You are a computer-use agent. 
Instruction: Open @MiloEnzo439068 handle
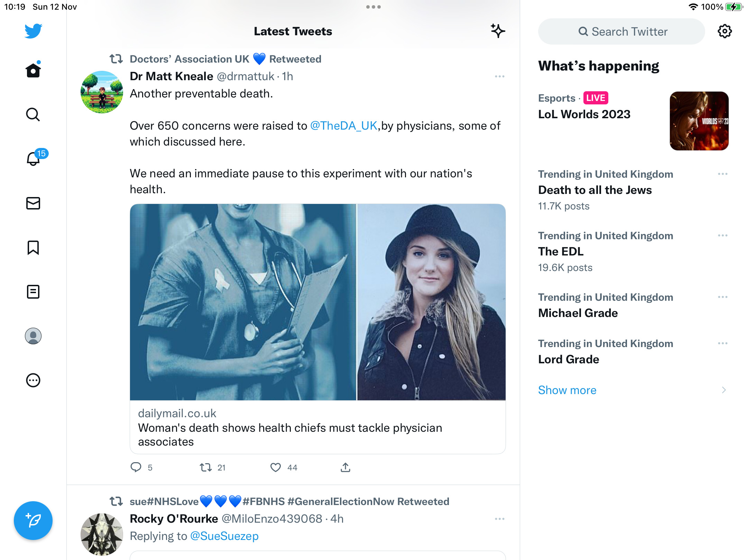[272, 519]
